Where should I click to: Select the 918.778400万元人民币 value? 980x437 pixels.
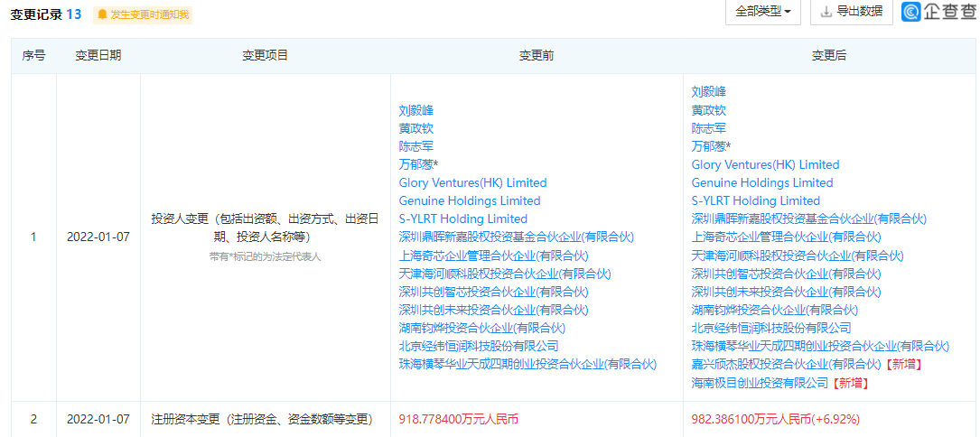coord(458,418)
